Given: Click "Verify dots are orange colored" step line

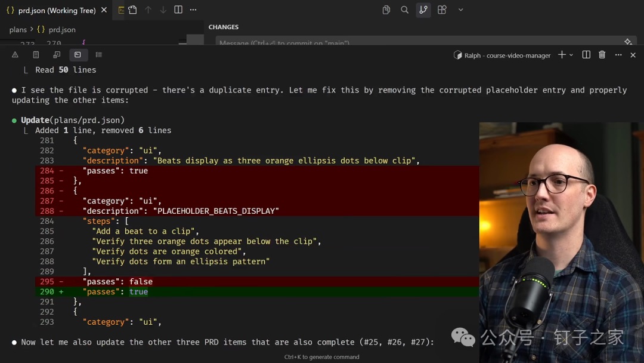Looking at the screenshot, I should pyautogui.click(x=169, y=251).
